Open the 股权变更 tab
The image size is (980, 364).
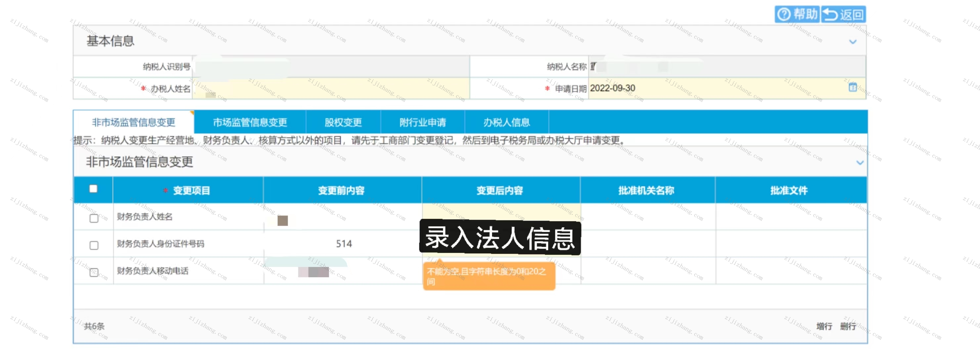point(343,122)
